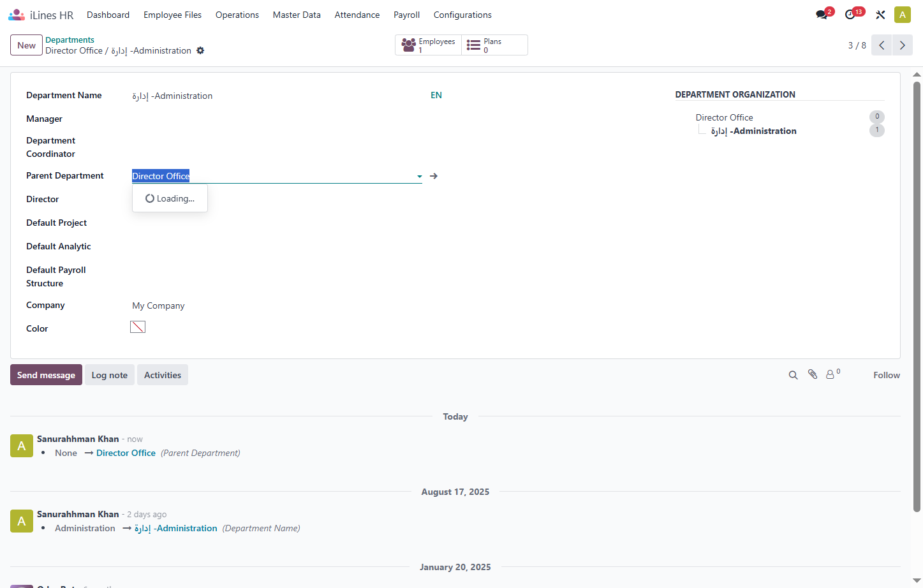Click the EN translation button
Image resolution: width=923 pixels, height=588 pixels.
(x=436, y=95)
